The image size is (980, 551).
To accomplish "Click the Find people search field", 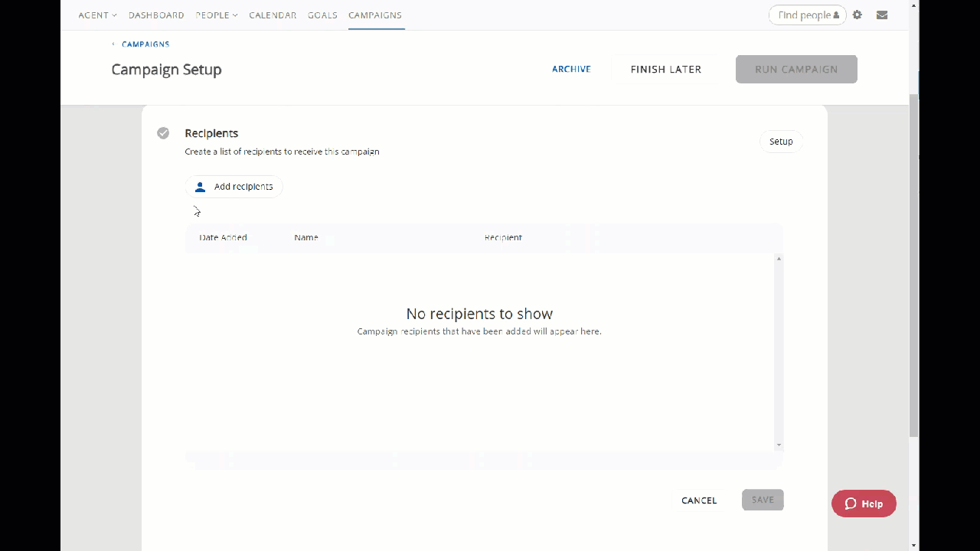I will 804,15.
